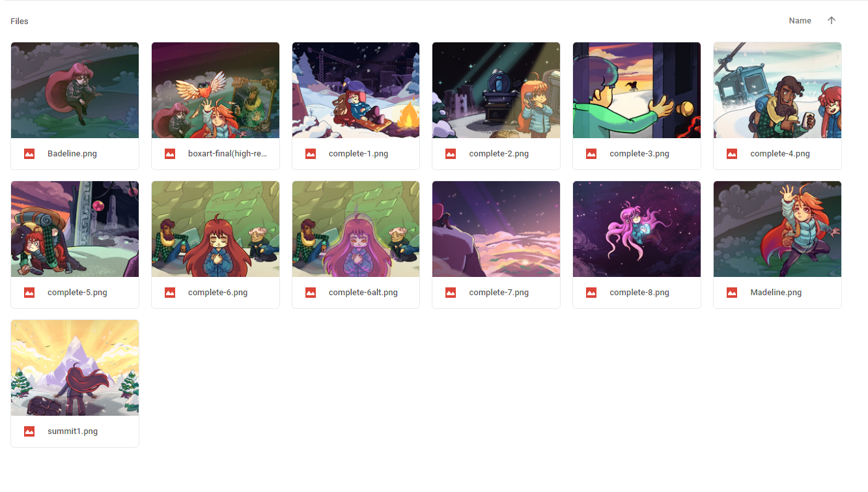Open the complete-8.png space thumbnail

coord(637,229)
